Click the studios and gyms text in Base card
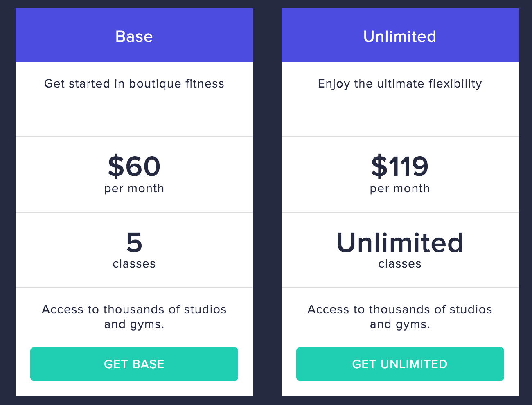The height and width of the screenshot is (405, 532). pos(134,317)
